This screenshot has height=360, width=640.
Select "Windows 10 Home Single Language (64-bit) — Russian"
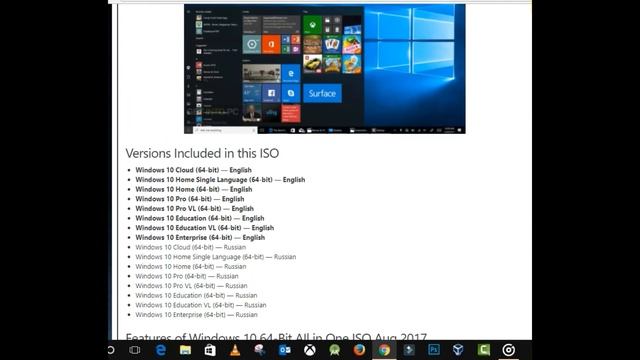[x=216, y=257]
